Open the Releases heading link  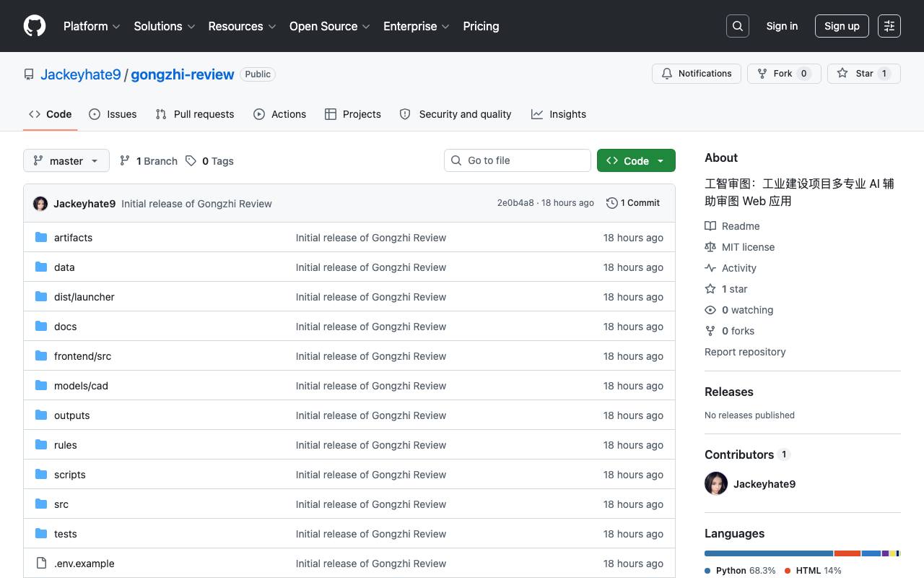pos(729,392)
